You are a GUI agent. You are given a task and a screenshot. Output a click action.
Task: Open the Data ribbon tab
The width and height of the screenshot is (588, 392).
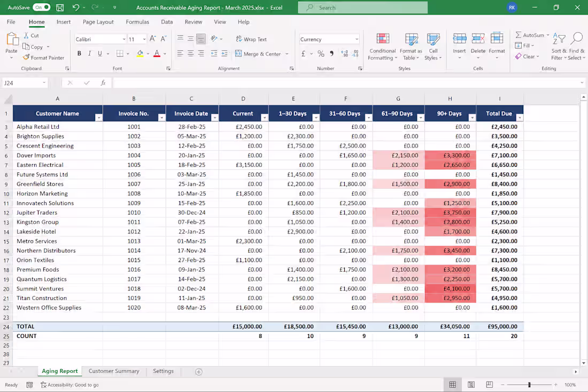167,22
